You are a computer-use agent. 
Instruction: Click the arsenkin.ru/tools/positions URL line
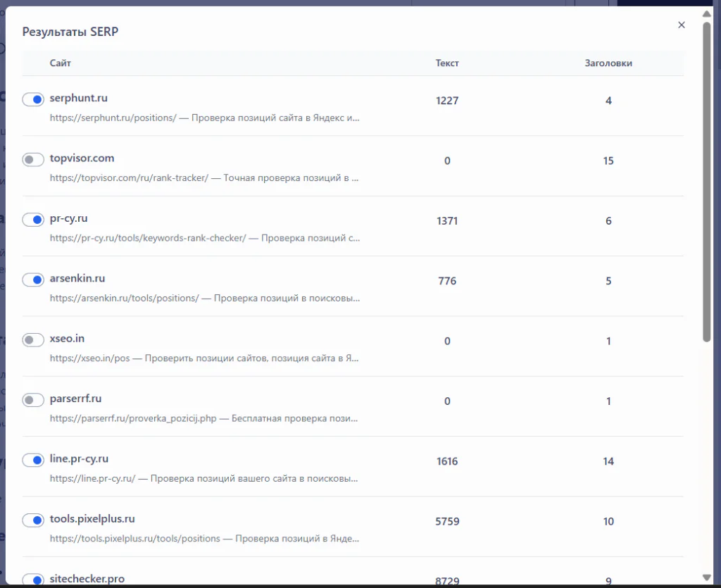(205, 299)
